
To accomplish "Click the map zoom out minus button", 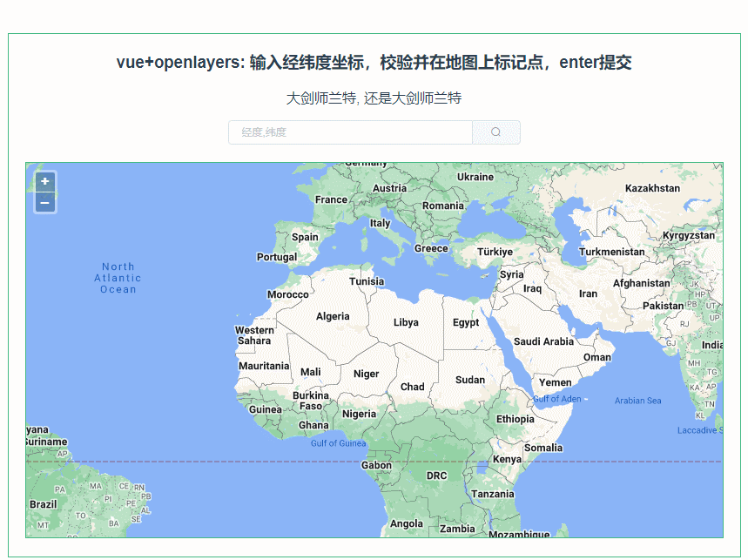I will coord(44,203).
